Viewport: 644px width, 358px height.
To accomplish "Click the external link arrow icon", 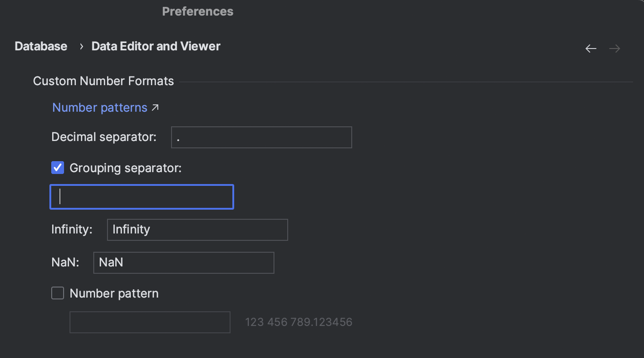I will pyautogui.click(x=155, y=108).
